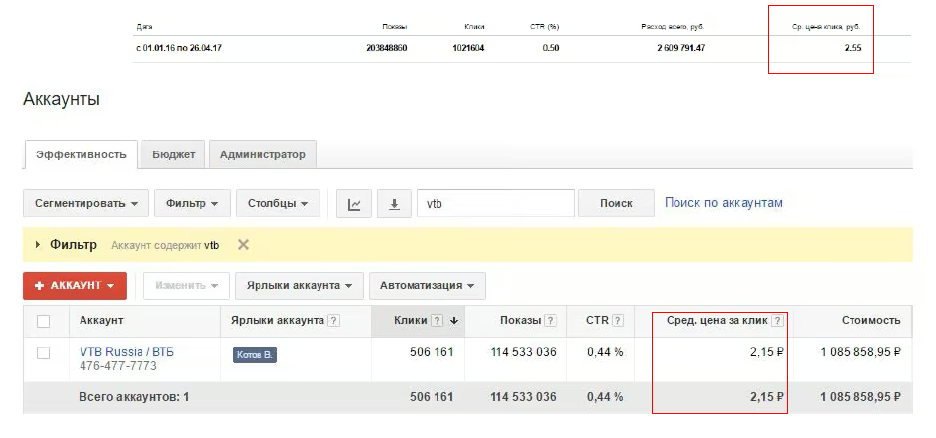
Task: Open the Столбцы dropdown
Action: (278, 203)
